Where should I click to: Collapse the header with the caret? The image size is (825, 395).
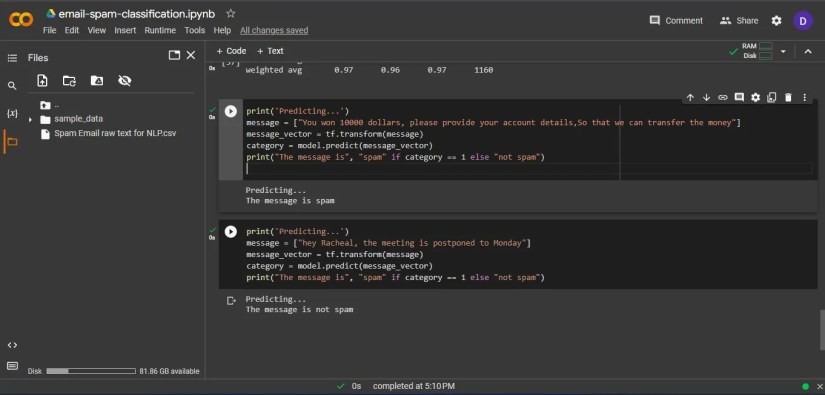[x=808, y=51]
